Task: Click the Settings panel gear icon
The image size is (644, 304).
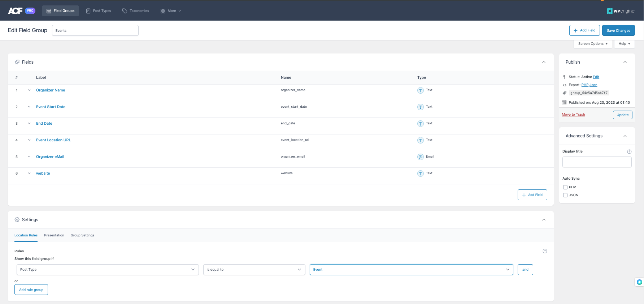Action: (17, 220)
